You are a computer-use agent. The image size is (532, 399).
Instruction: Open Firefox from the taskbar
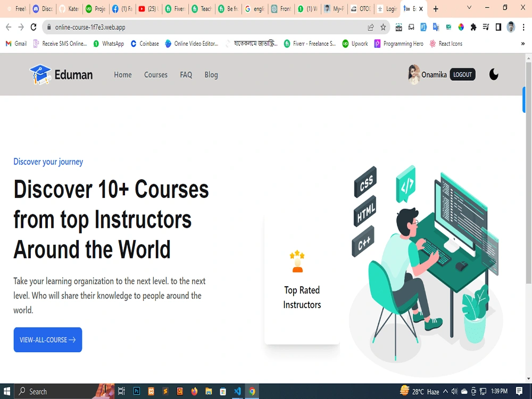tap(195, 392)
